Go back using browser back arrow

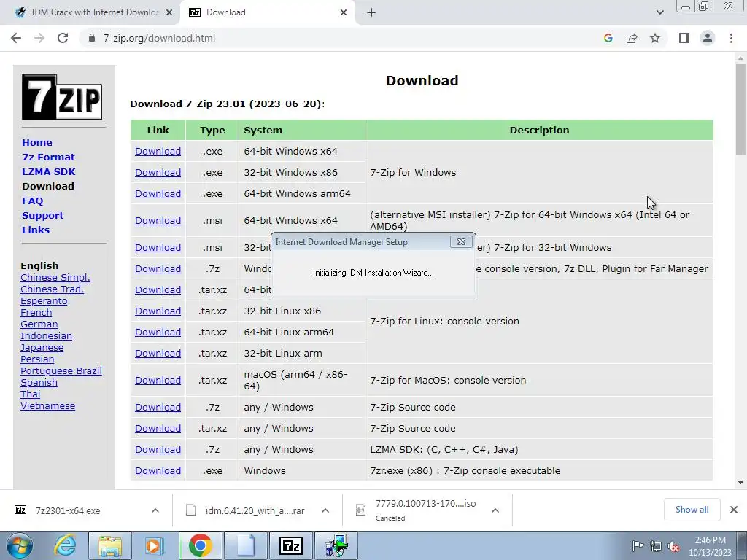point(16,38)
